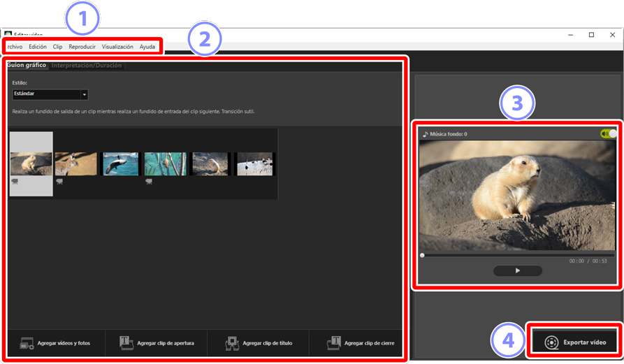Click the preview progress slider handle
This screenshot has width=624, height=364.
(x=422, y=256)
